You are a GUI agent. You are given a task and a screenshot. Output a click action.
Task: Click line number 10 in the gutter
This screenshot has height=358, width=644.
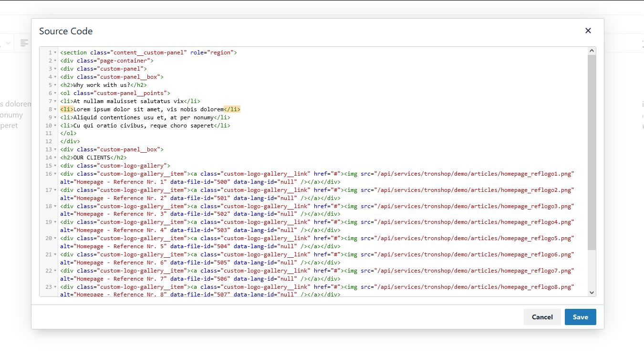coord(49,126)
